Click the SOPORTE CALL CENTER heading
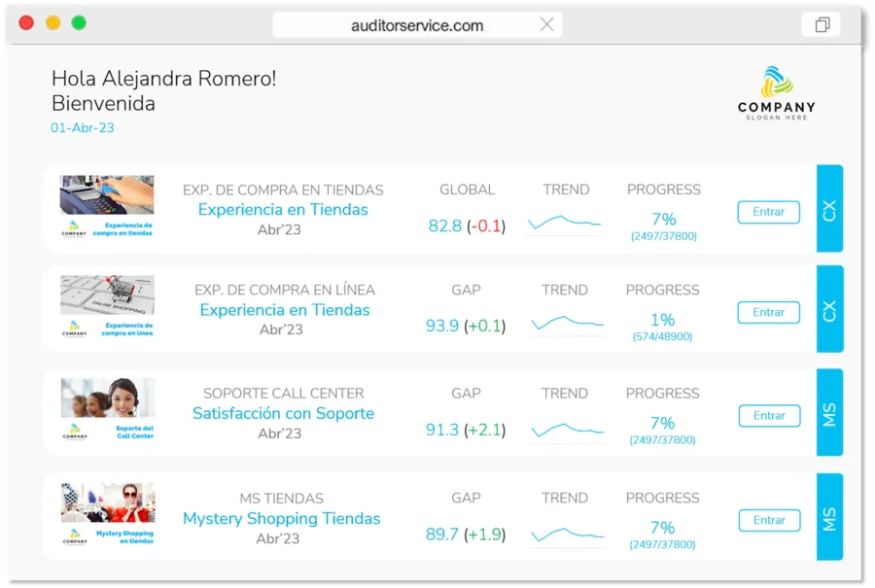Image resolution: width=875 pixels, height=588 pixels. (x=284, y=394)
